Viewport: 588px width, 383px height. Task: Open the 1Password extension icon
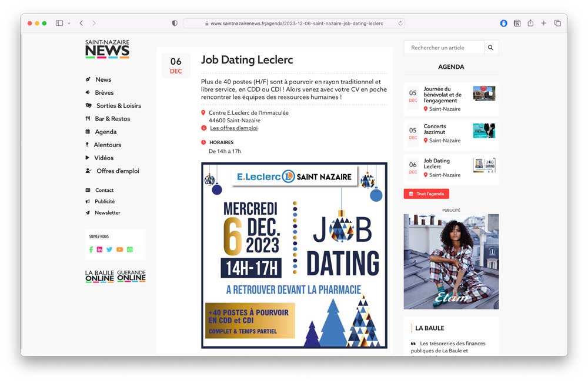click(504, 24)
